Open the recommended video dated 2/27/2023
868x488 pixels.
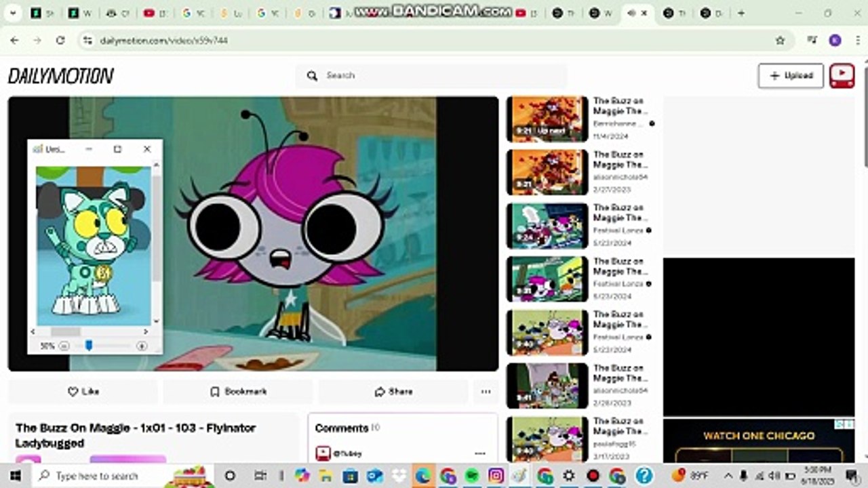tap(547, 172)
